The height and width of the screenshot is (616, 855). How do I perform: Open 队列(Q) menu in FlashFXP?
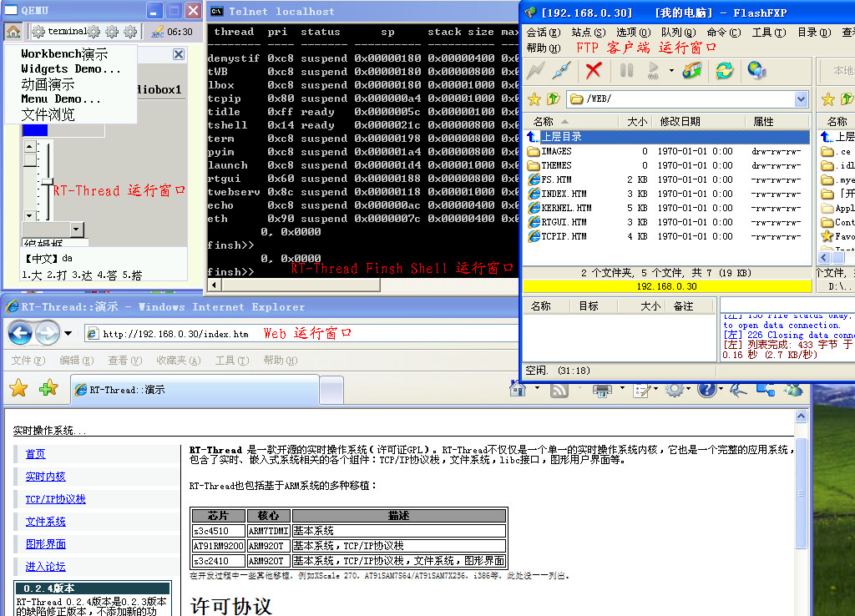pos(678,33)
